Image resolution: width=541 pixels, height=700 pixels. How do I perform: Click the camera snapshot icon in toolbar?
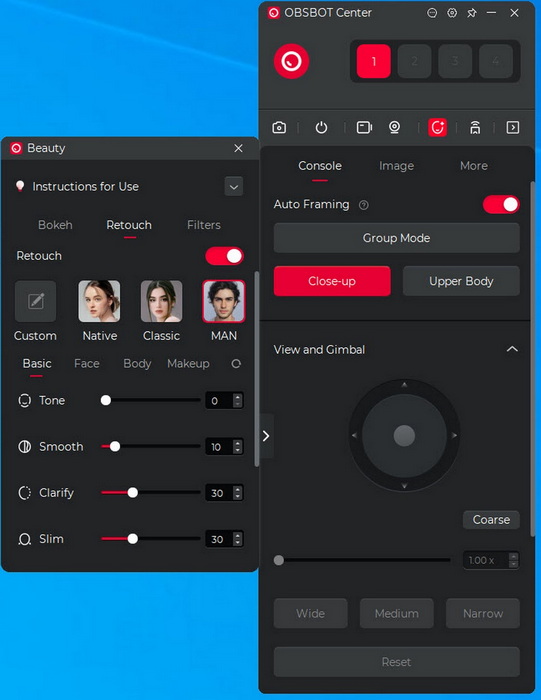click(x=279, y=128)
